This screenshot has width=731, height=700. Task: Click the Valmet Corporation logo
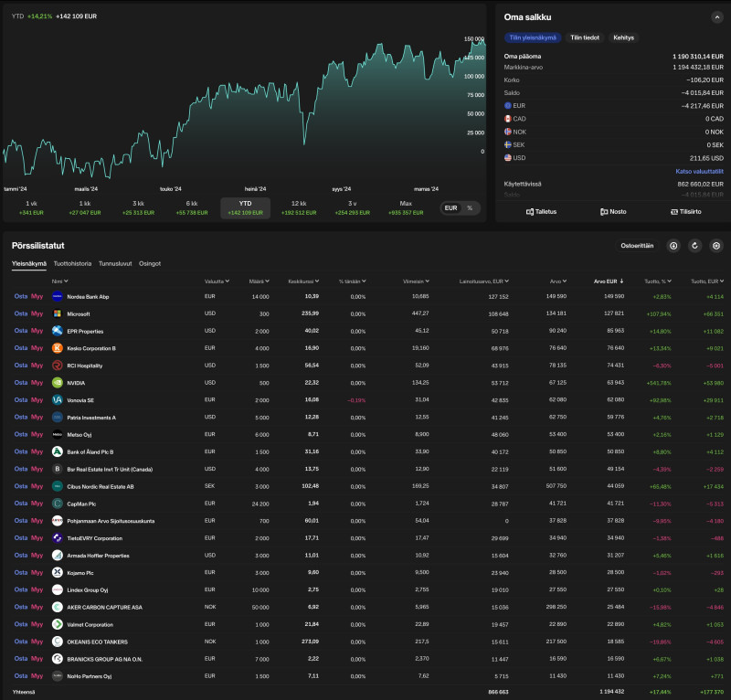coord(58,624)
